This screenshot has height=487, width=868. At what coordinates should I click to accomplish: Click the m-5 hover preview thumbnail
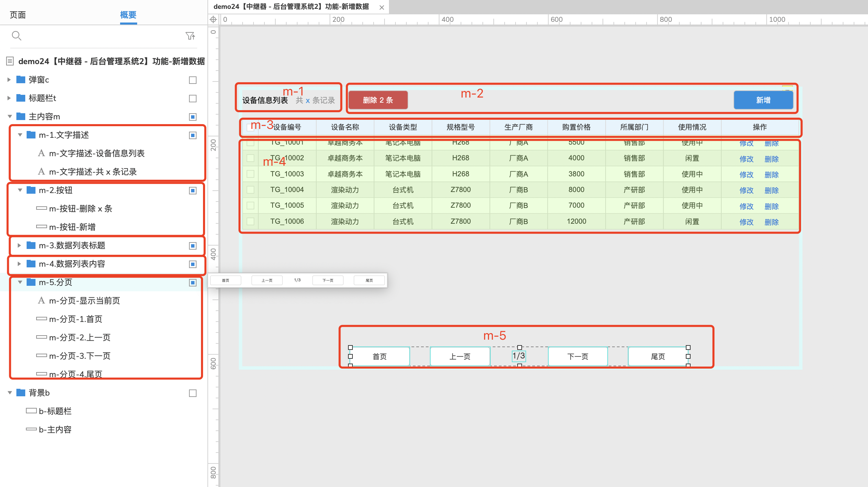coord(298,280)
